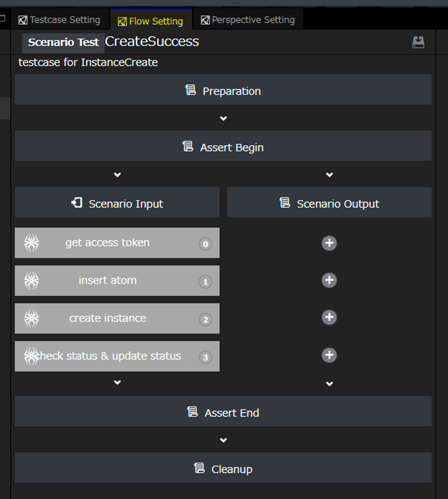Click plus icon beside insert atom

329,280
